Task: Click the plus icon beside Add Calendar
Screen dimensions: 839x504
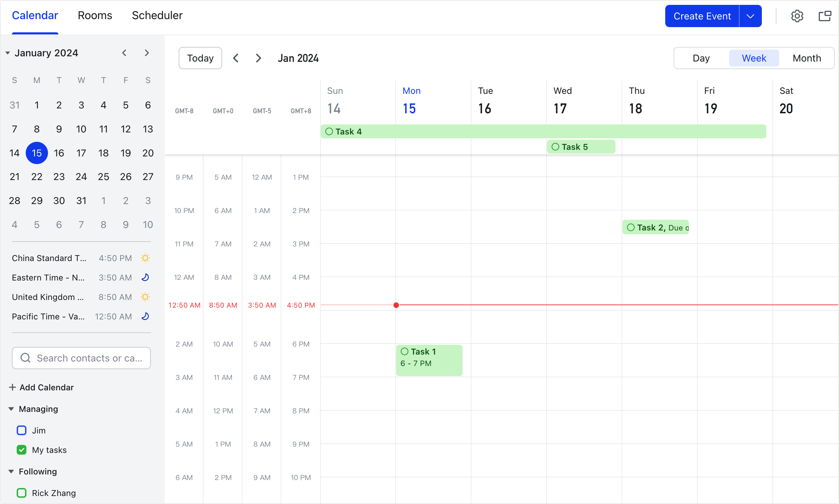Action: tap(13, 387)
